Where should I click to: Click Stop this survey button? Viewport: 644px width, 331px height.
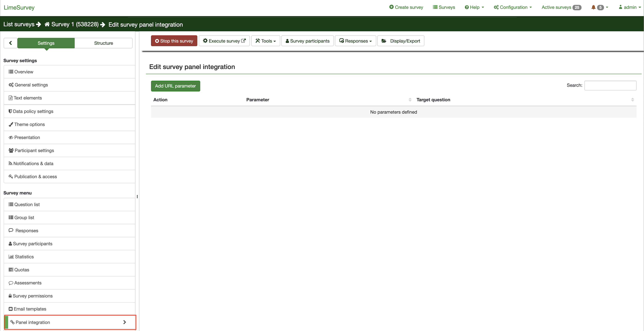pyautogui.click(x=174, y=41)
